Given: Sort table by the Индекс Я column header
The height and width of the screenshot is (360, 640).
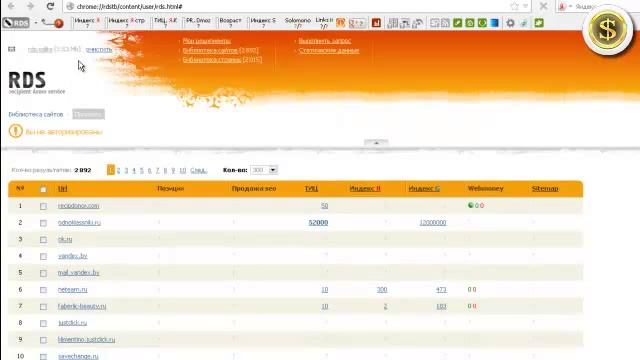Looking at the screenshot, I should click(365, 189).
